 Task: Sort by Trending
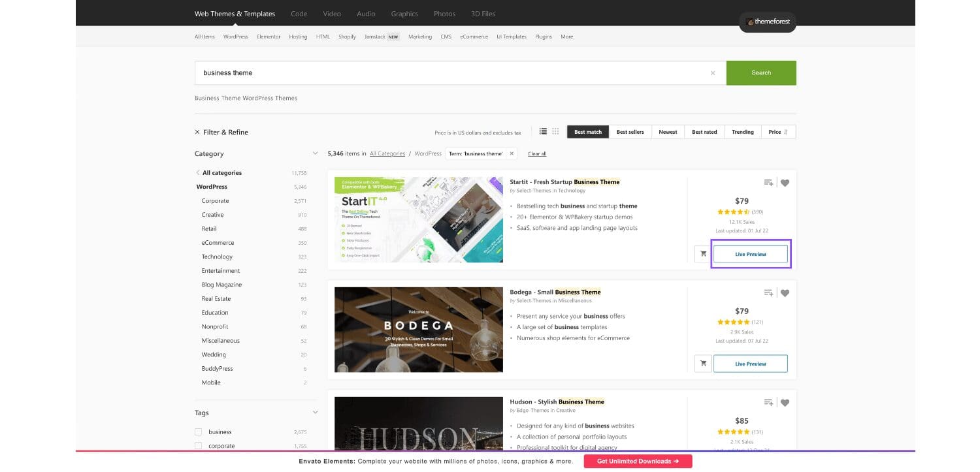(743, 132)
